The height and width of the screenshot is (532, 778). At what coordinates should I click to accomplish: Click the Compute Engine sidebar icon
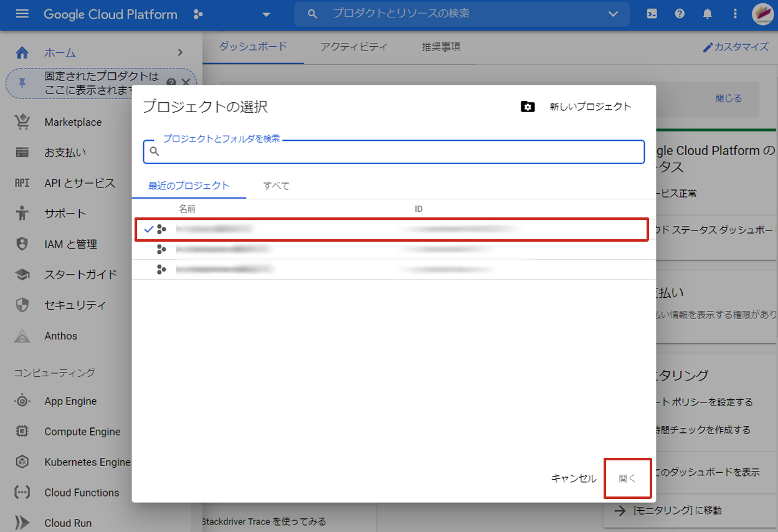click(22, 432)
